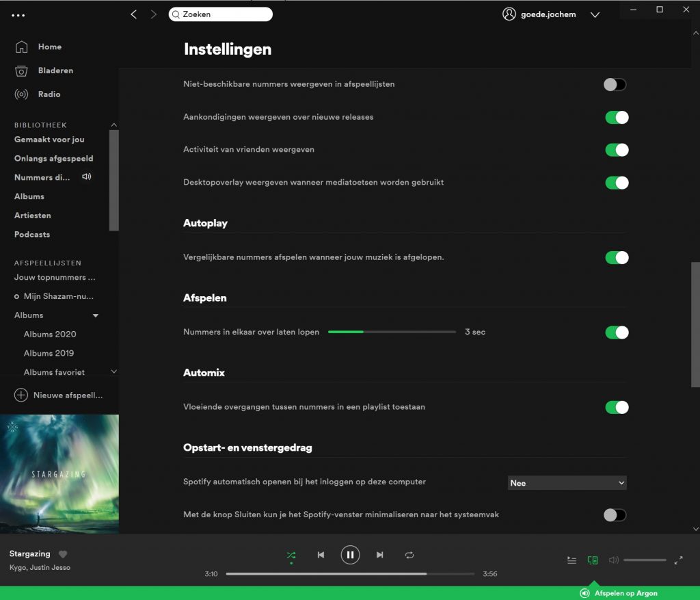Screen dimensions: 700x600
Task: Open Albums 2020 playlist
Action: pos(50,334)
